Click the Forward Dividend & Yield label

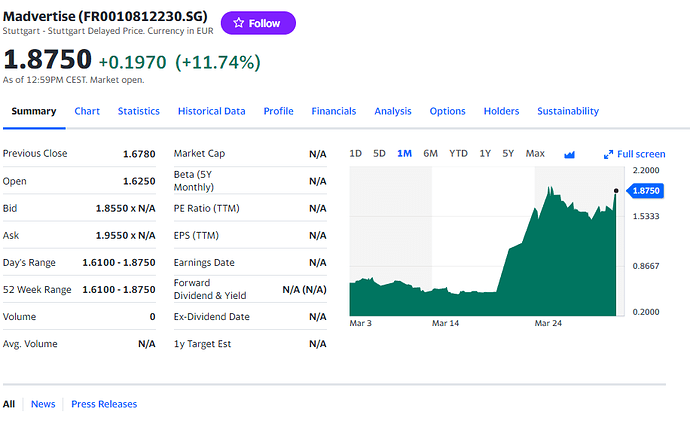tap(210, 289)
